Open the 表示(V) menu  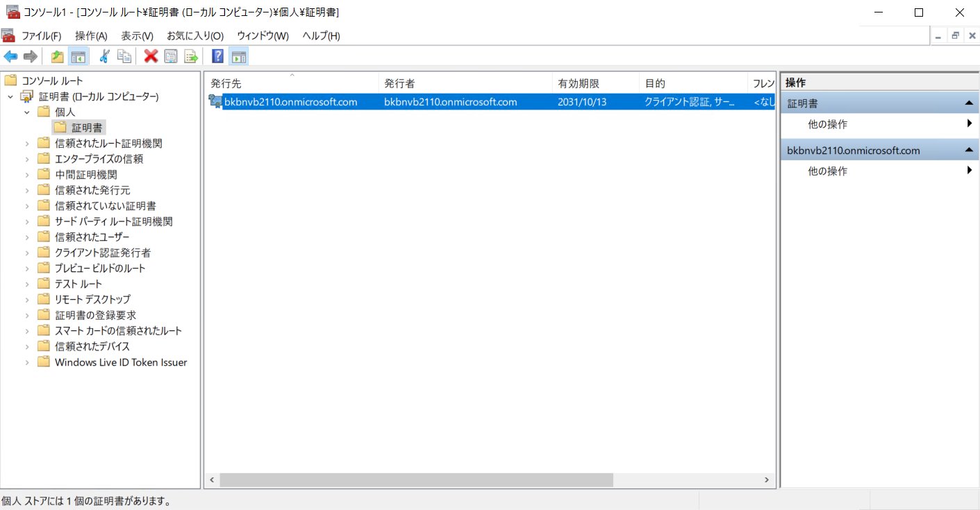pyautogui.click(x=137, y=35)
